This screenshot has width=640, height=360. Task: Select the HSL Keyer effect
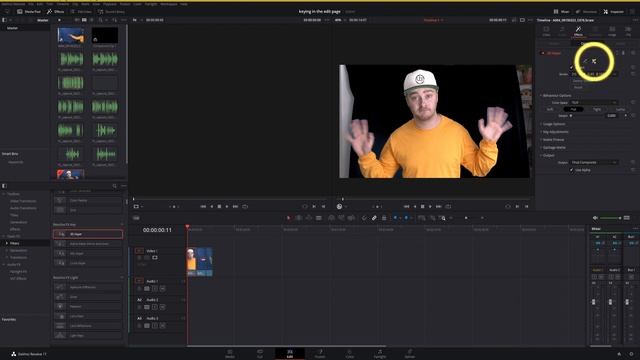click(88, 253)
